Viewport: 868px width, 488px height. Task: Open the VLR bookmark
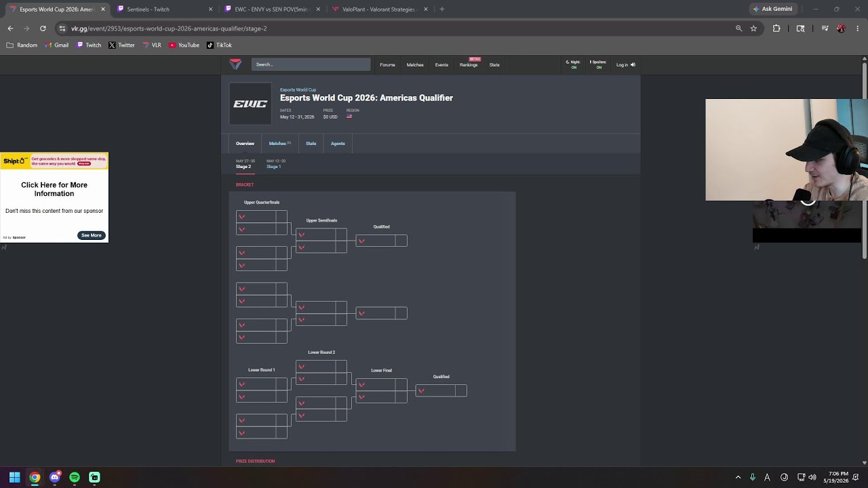[x=152, y=45]
